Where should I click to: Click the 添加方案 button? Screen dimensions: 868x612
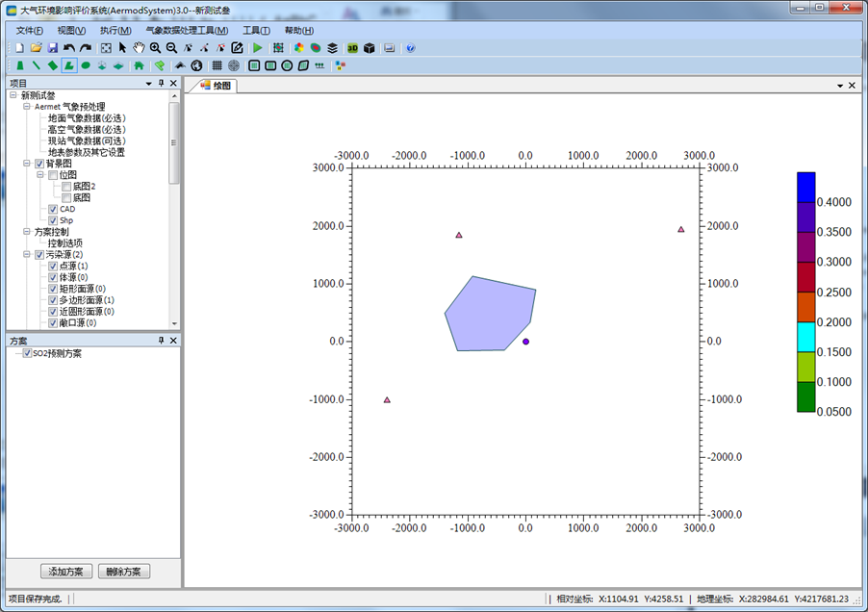pyautogui.click(x=66, y=572)
